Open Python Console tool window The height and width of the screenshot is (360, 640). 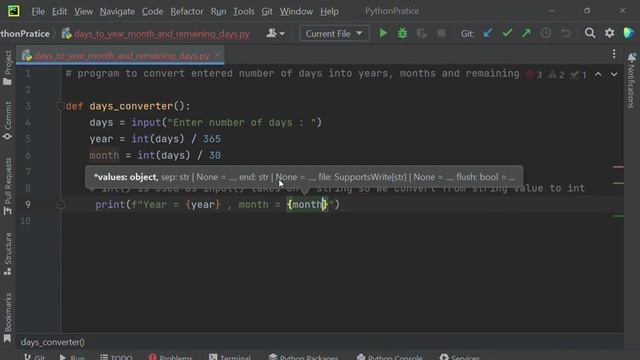389,357
